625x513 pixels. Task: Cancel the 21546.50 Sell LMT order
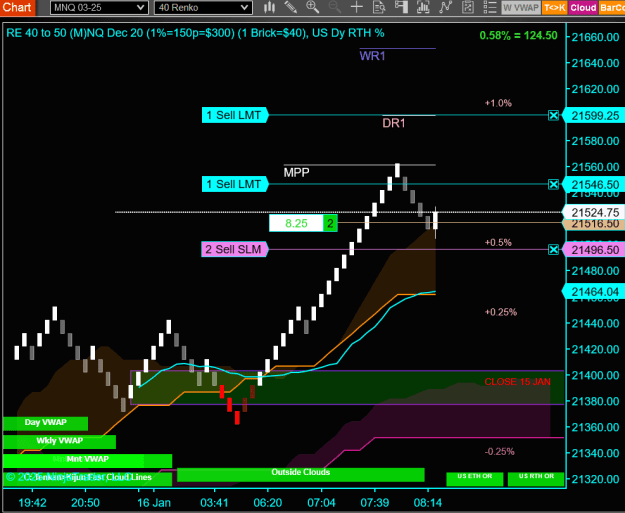(553, 184)
